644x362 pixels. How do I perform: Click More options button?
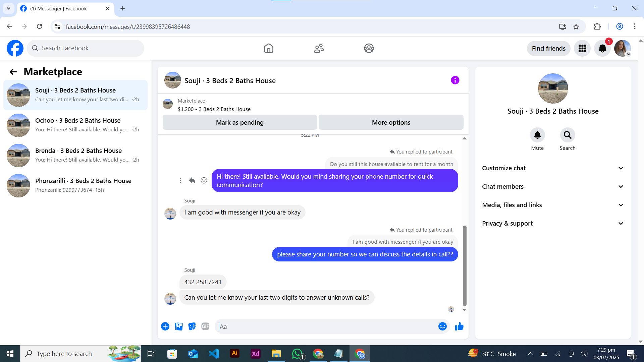point(391,122)
